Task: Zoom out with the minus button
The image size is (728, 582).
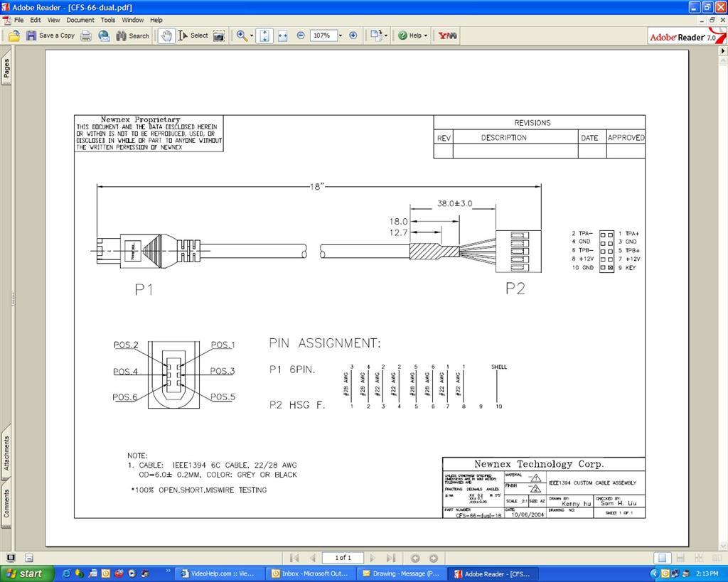Action: coord(301,36)
